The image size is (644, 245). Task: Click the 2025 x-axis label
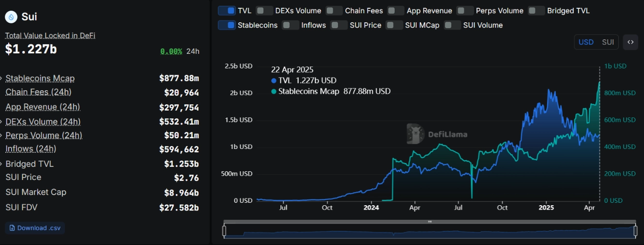pyautogui.click(x=546, y=208)
